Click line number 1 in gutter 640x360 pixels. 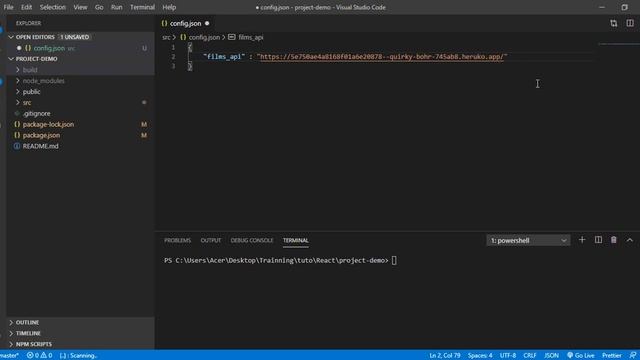[173, 47]
